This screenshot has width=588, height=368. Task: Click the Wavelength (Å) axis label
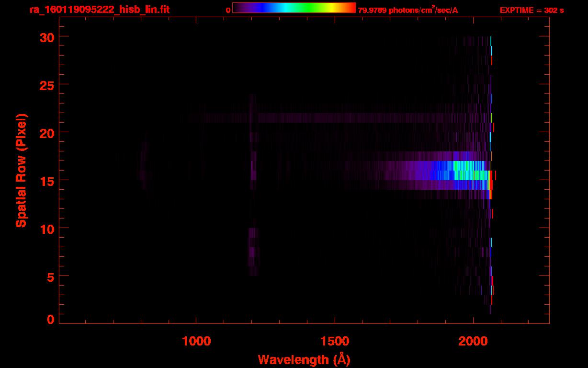coord(304,359)
